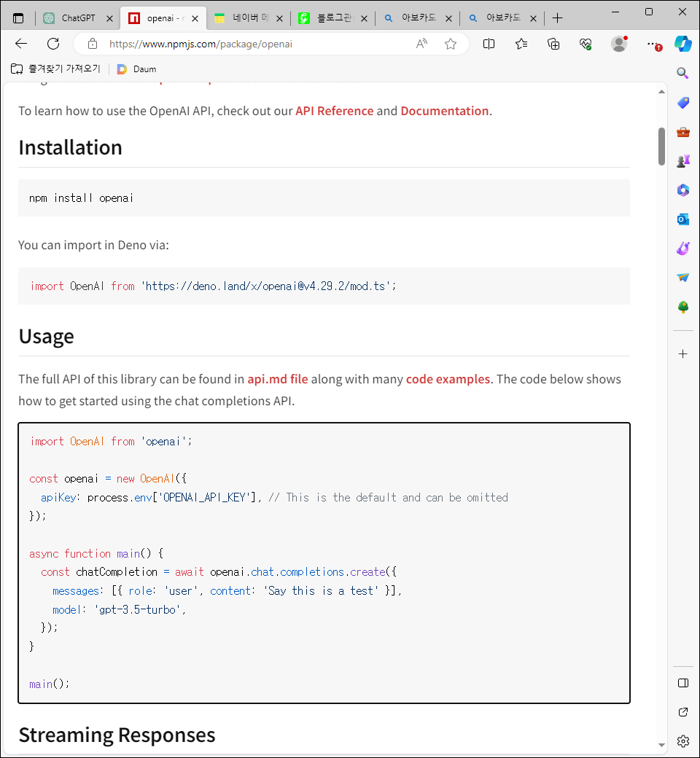Image resolution: width=700 pixels, height=758 pixels.
Task: Open sidebar settings gear
Action: (x=682, y=741)
